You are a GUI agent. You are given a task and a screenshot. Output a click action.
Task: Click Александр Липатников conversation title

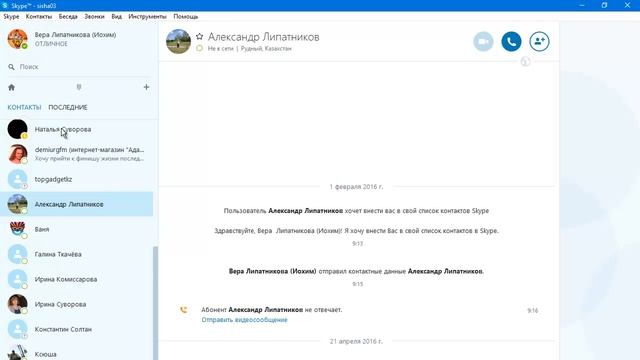click(264, 37)
